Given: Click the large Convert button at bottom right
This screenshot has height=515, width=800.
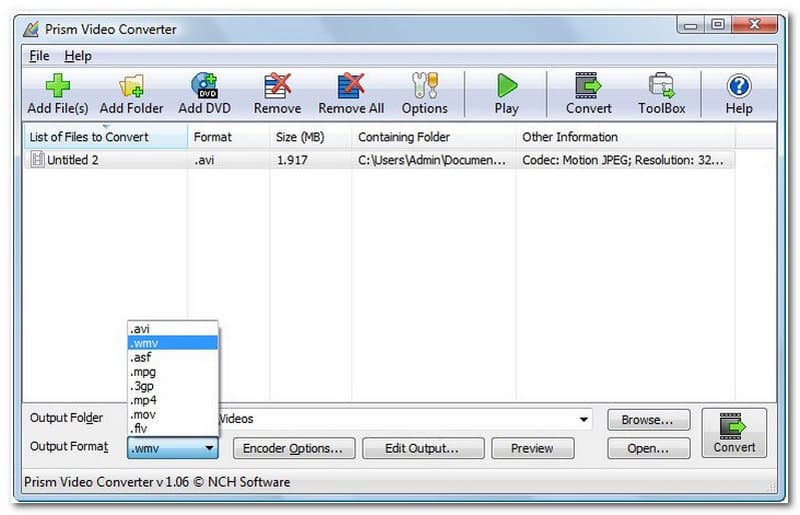Looking at the screenshot, I should click(734, 433).
